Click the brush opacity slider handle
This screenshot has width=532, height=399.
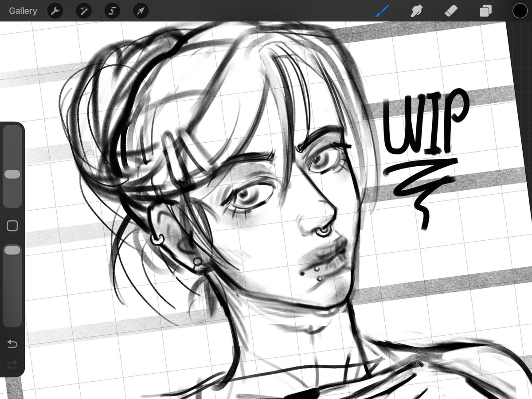pyautogui.click(x=12, y=250)
